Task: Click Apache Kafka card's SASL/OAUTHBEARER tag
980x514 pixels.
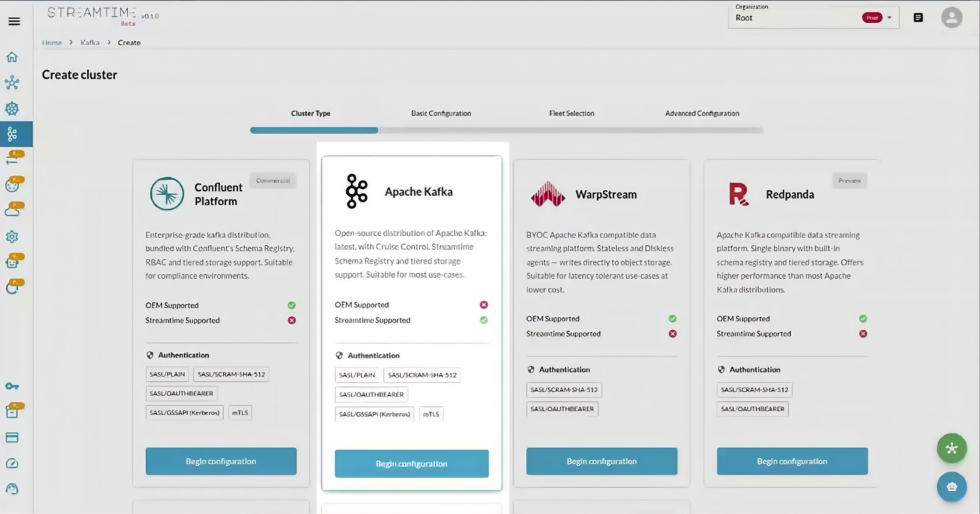Action: [371, 394]
